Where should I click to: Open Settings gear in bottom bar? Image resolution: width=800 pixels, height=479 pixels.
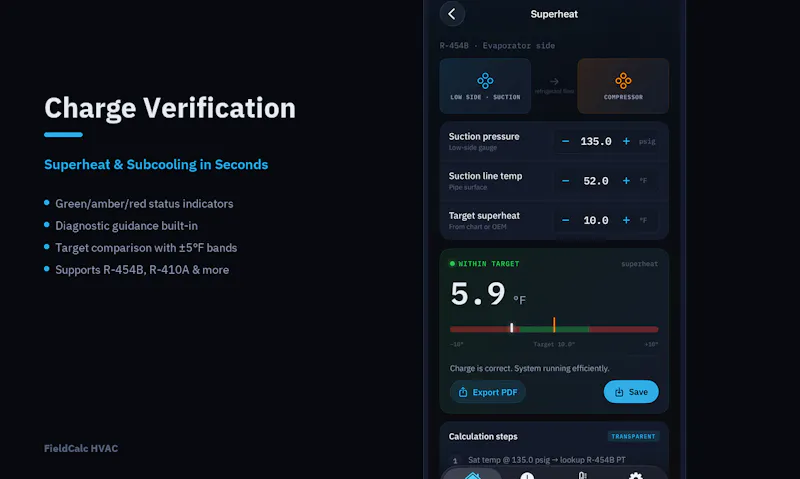click(636, 475)
